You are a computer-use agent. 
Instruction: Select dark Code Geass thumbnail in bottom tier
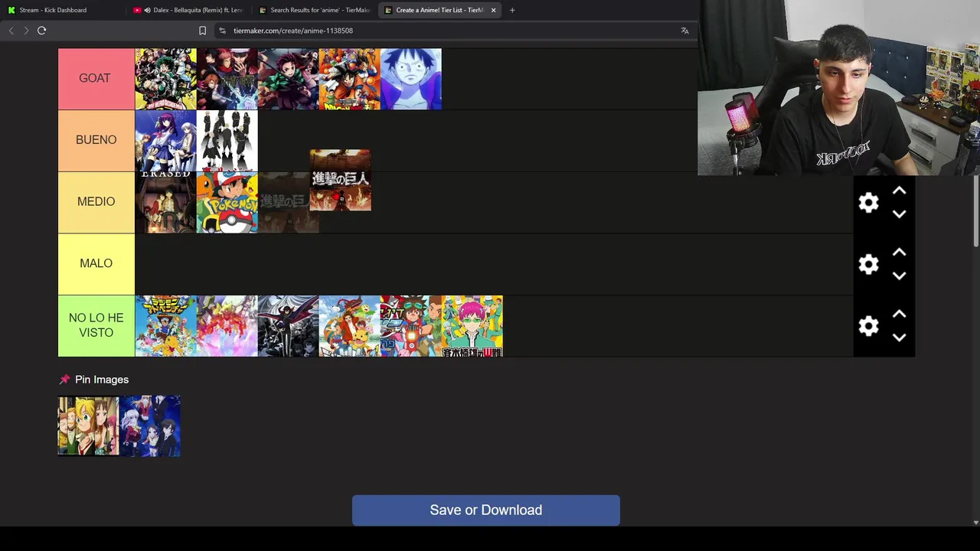(289, 326)
